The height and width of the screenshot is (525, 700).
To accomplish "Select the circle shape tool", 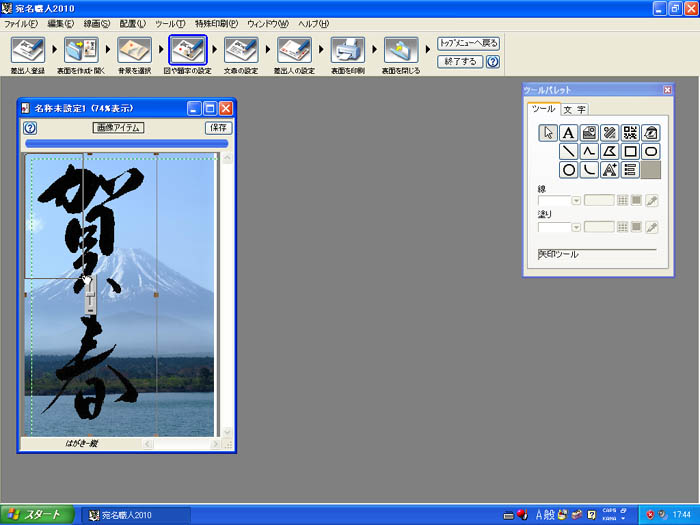I will (x=568, y=171).
